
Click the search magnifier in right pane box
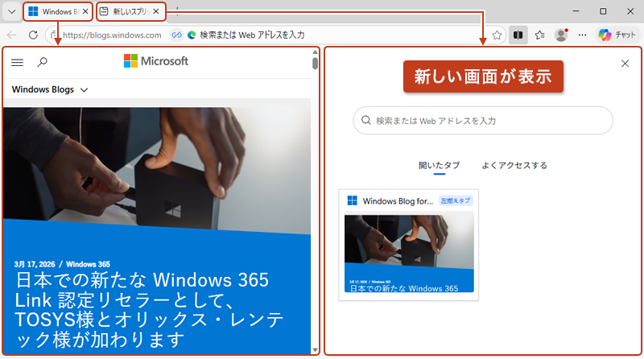[365, 120]
